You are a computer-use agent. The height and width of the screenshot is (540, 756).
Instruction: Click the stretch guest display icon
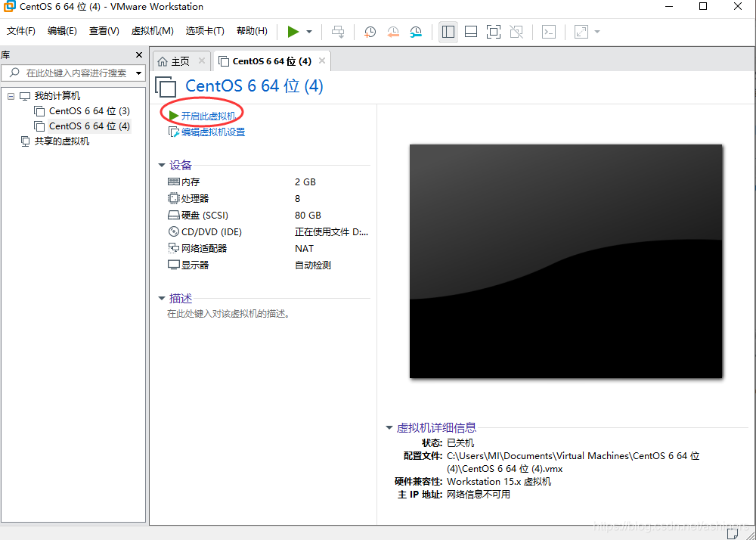tap(581, 32)
